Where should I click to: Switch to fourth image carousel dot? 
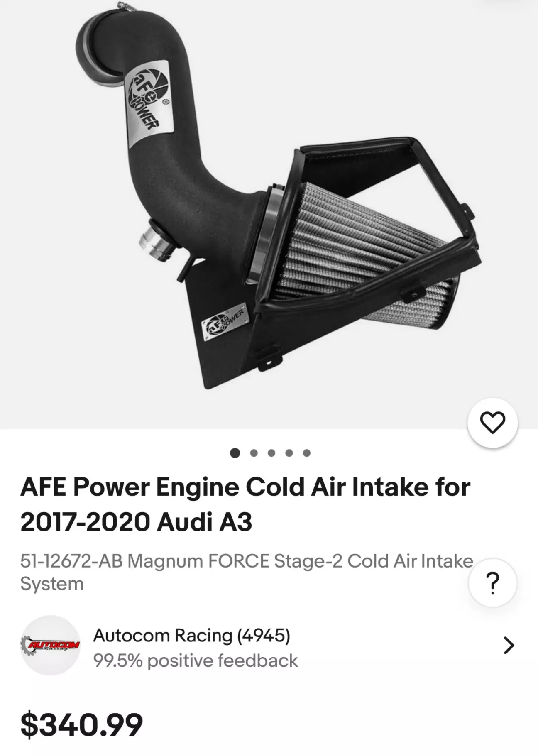point(289,453)
